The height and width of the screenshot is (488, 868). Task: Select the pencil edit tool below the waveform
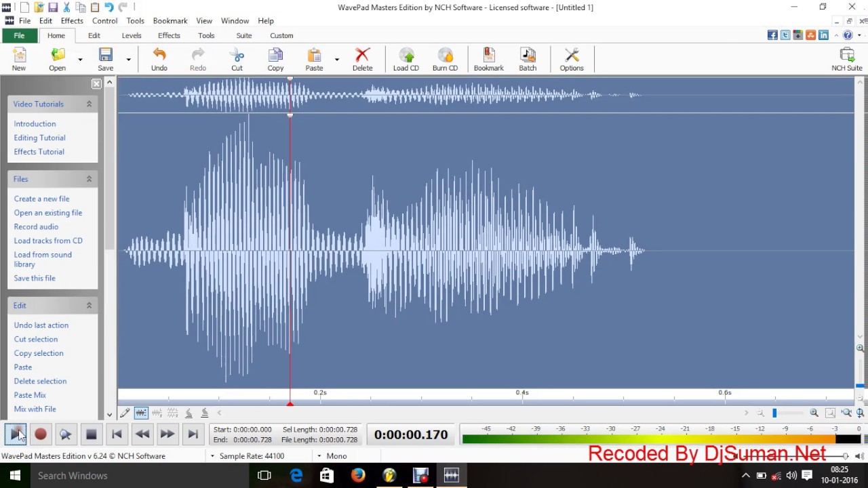click(x=125, y=413)
